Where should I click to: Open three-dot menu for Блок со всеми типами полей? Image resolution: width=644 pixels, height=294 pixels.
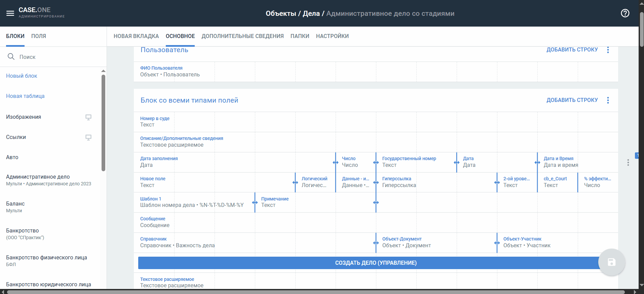pos(608,100)
